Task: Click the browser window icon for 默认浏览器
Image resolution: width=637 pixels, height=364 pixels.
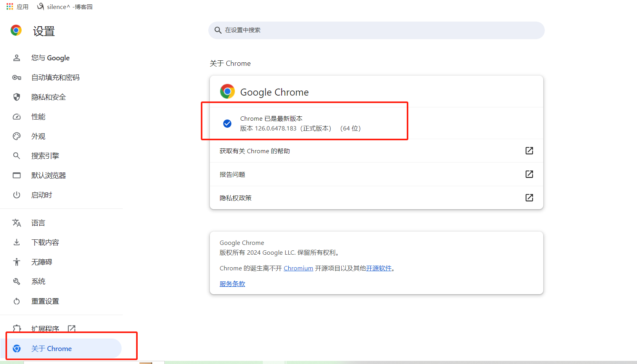Action: (16, 176)
